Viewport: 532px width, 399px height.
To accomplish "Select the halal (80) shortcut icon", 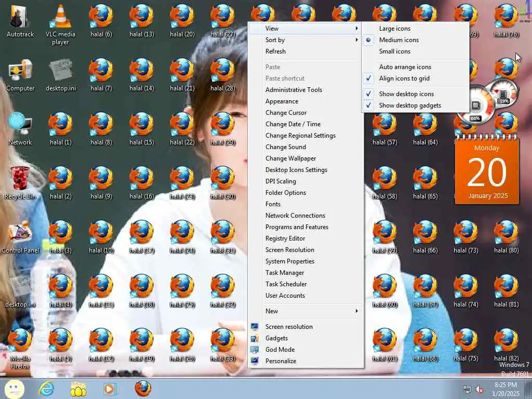I will [x=506, y=237].
